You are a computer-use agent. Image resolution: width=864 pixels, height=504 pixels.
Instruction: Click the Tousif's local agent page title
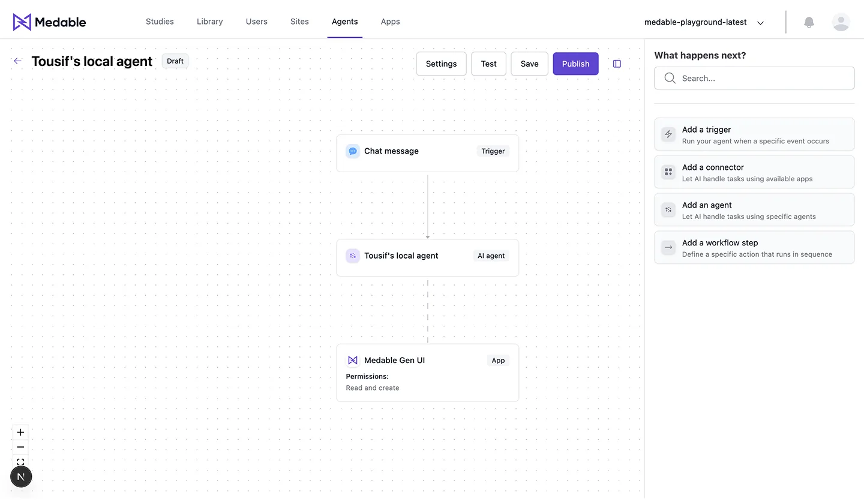pos(92,61)
